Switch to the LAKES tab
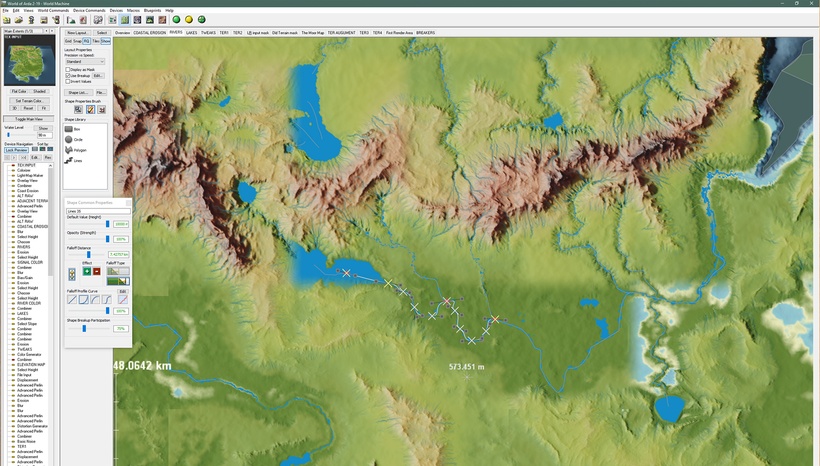Viewport: 820px width, 466px height. tap(192, 33)
